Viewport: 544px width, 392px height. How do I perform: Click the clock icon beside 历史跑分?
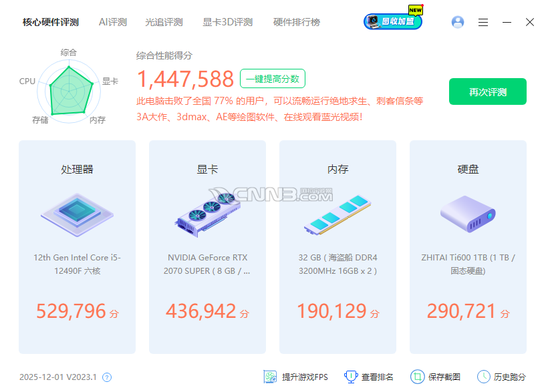click(483, 377)
